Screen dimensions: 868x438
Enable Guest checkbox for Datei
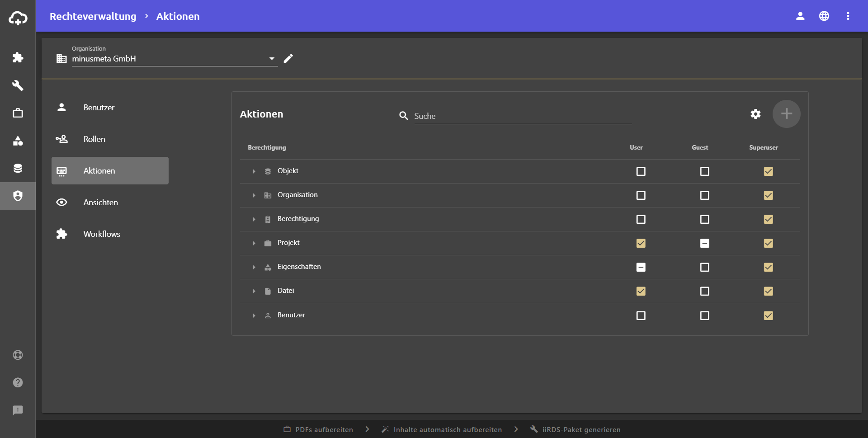tap(705, 291)
